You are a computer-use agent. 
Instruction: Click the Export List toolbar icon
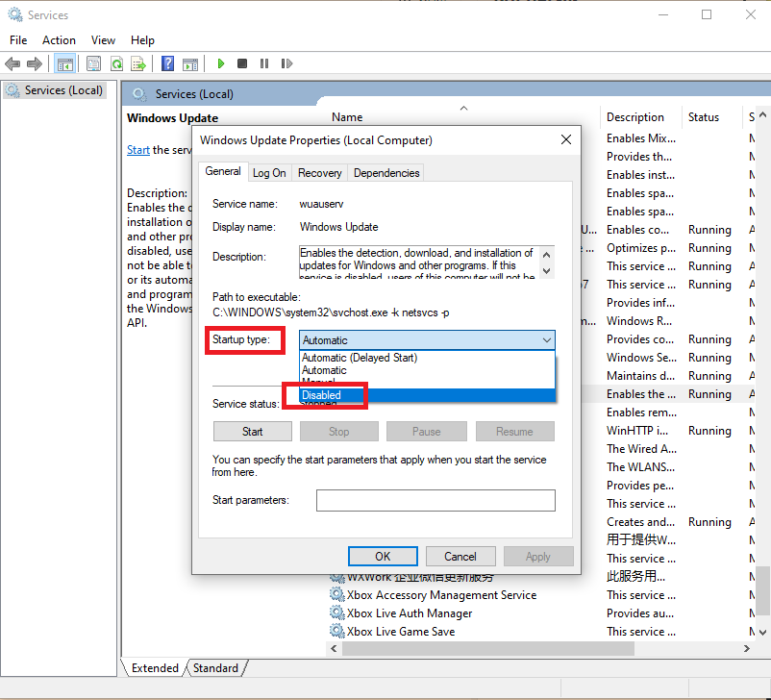pos(138,63)
